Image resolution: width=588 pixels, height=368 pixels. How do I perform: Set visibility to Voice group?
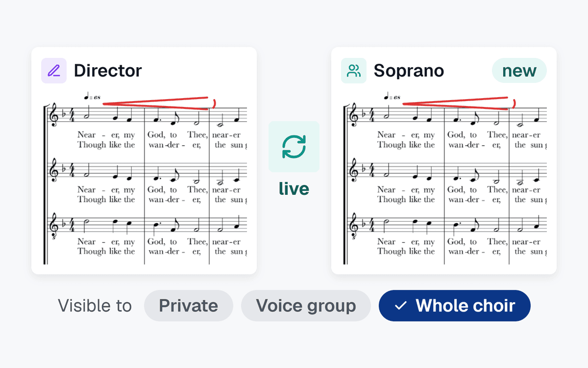pos(306,306)
